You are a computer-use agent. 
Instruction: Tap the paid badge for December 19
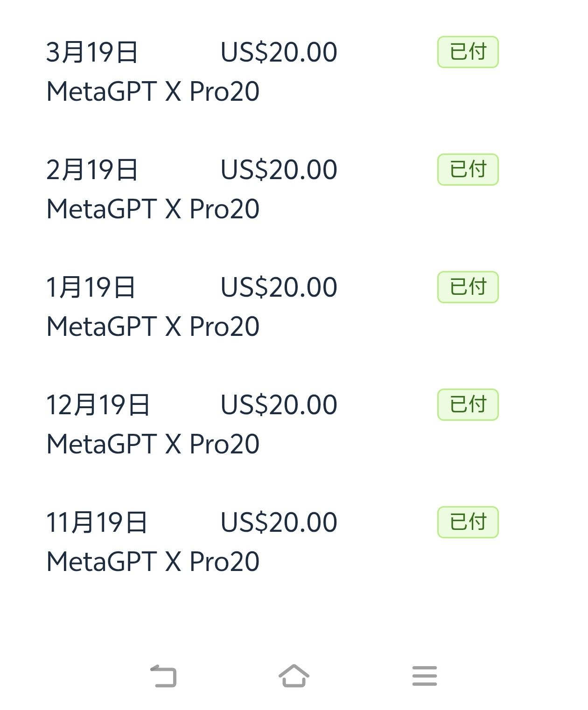(468, 404)
